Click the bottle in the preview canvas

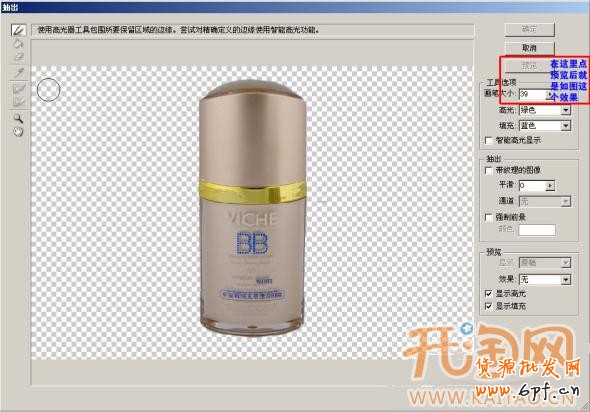click(x=252, y=208)
